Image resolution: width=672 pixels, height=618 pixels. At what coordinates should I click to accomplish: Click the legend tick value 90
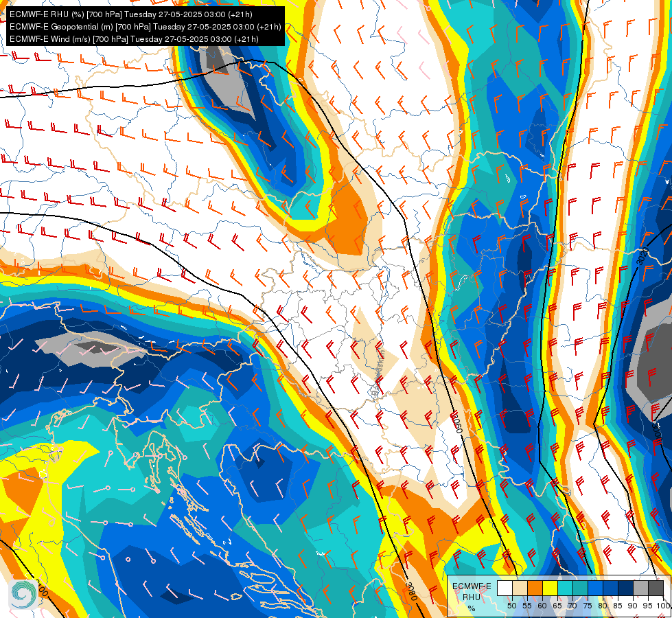pos(633,606)
